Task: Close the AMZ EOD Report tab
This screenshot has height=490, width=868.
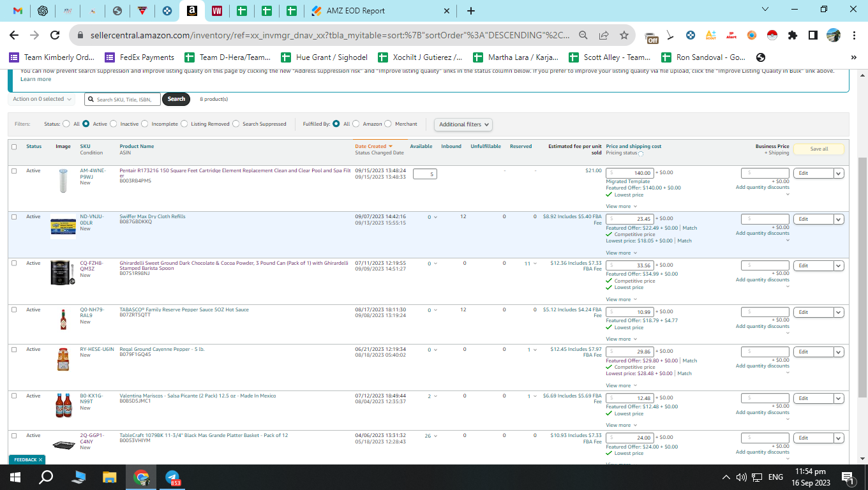Action: (x=447, y=11)
